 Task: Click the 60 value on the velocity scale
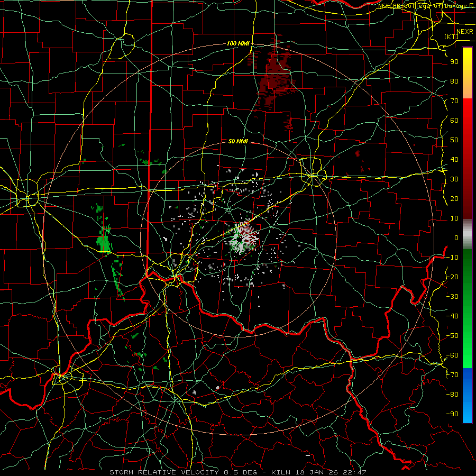(454, 121)
